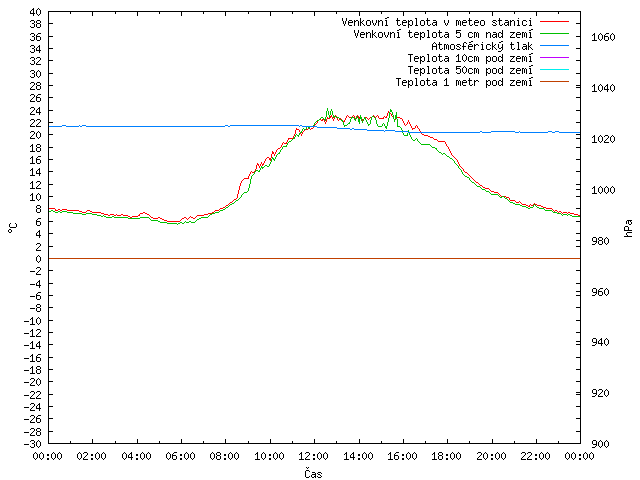Click the right y-axis unit label 'hPa'
The width and height of the screenshot is (640, 480).
point(628,228)
